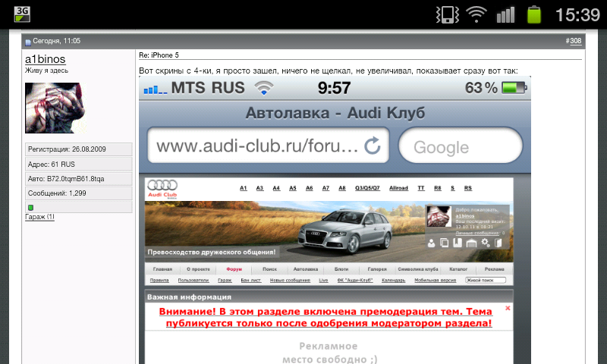Open the R8 model link
The height and width of the screenshot is (364, 607).
[x=438, y=188]
